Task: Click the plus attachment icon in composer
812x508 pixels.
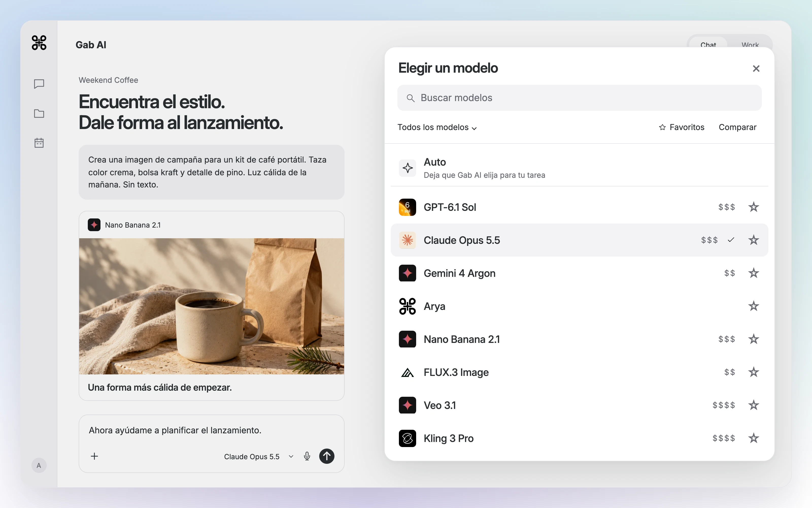Action: pyautogui.click(x=94, y=456)
